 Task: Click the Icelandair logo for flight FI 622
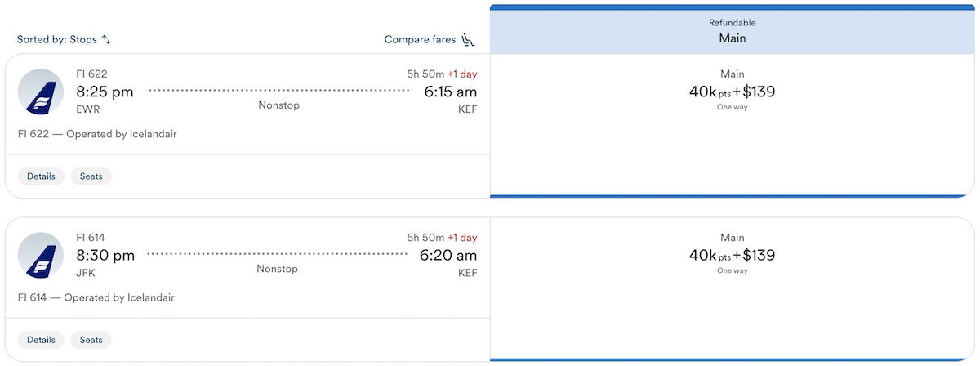(41, 92)
